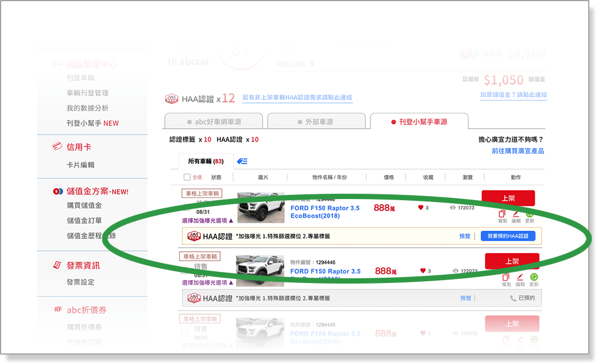Open 車輛刊登管理 in the sidebar
This screenshot has width=597, height=364.
click(87, 93)
